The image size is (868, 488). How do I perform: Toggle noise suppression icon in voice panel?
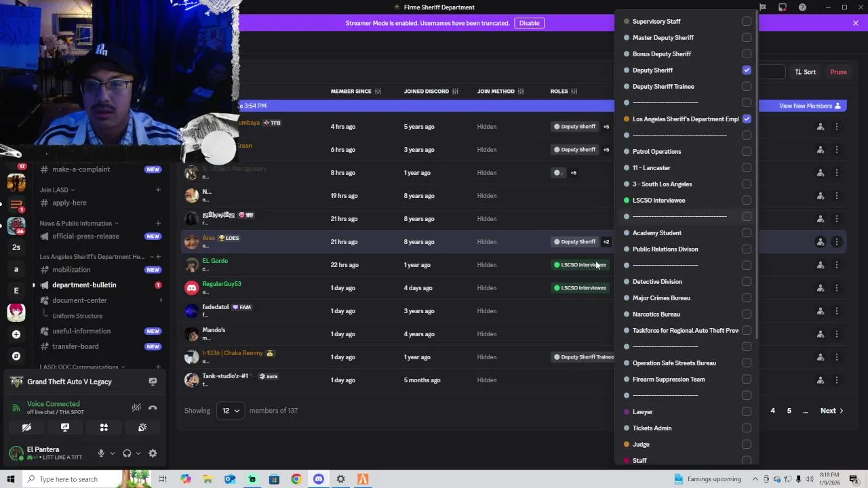136,408
